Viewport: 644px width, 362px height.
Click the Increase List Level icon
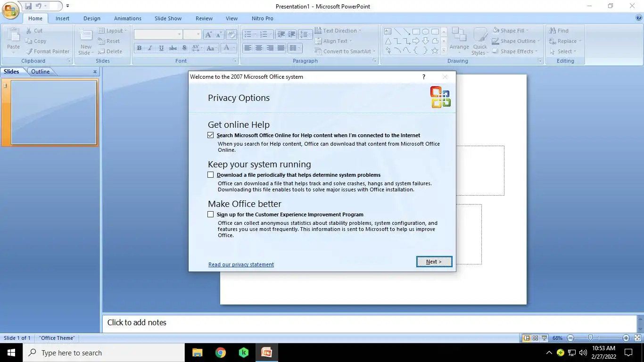[x=292, y=34]
